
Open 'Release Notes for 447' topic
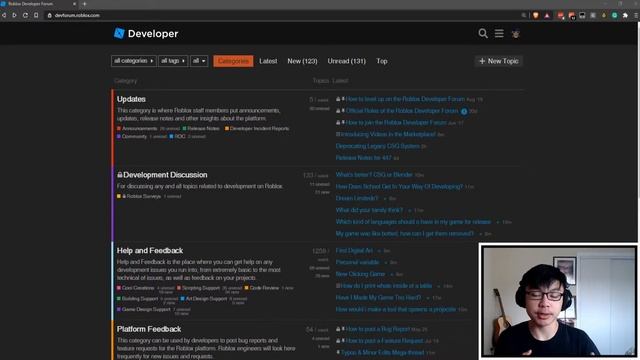(x=363, y=158)
